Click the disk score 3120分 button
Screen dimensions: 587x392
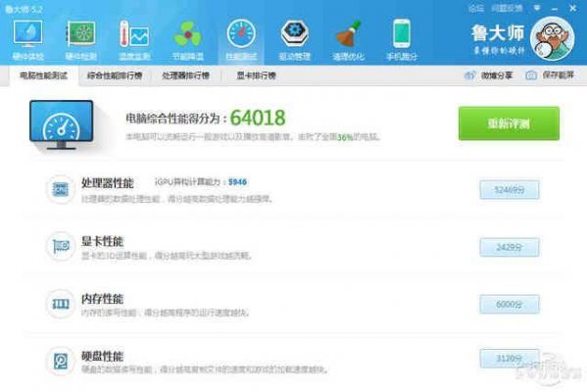510,359
